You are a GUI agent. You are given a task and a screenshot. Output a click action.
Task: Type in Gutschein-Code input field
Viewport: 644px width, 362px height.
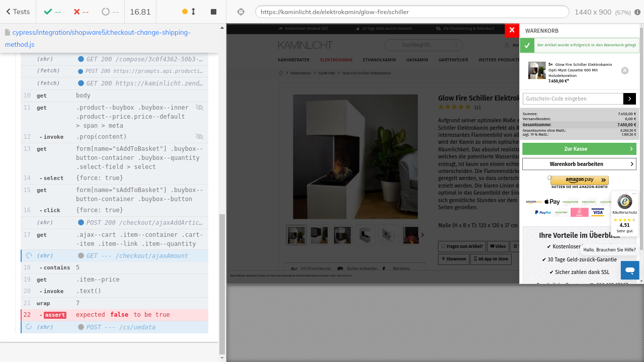pos(573,99)
